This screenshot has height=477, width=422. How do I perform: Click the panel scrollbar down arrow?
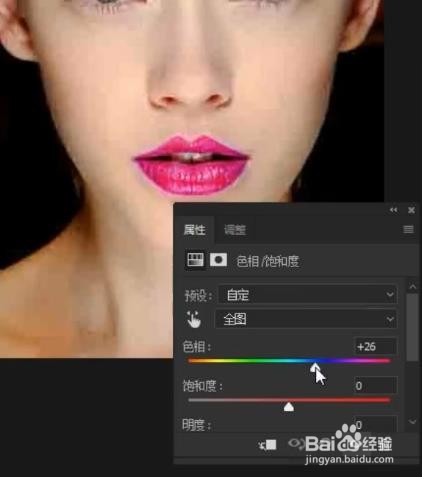coord(413,422)
